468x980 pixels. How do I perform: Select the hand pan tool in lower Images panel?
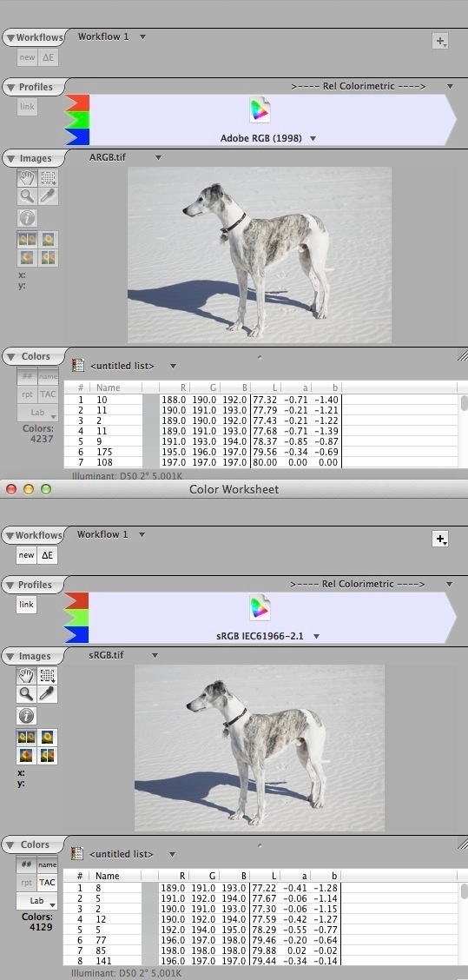(26, 676)
